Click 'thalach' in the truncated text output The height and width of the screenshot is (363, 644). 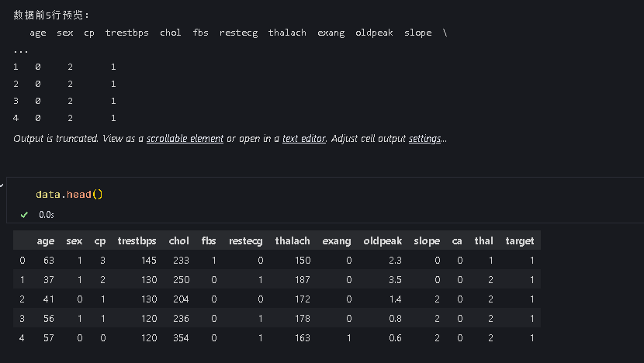(x=287, y=33)
